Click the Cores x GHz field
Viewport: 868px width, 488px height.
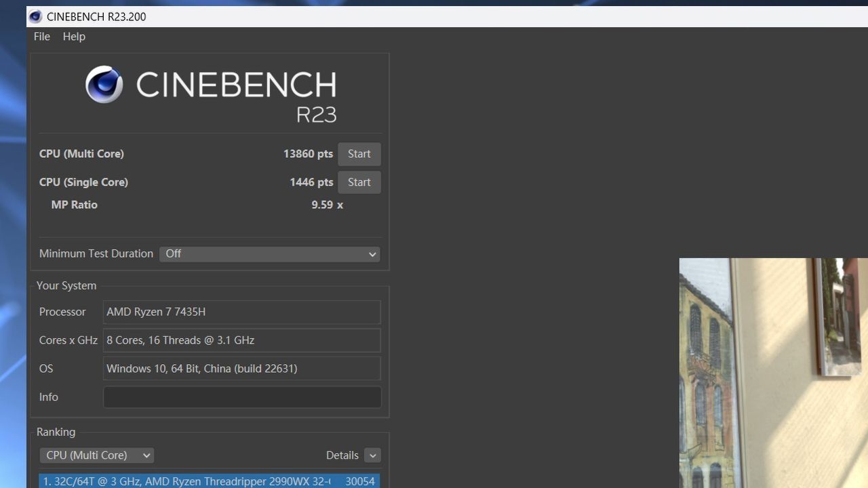241,340
